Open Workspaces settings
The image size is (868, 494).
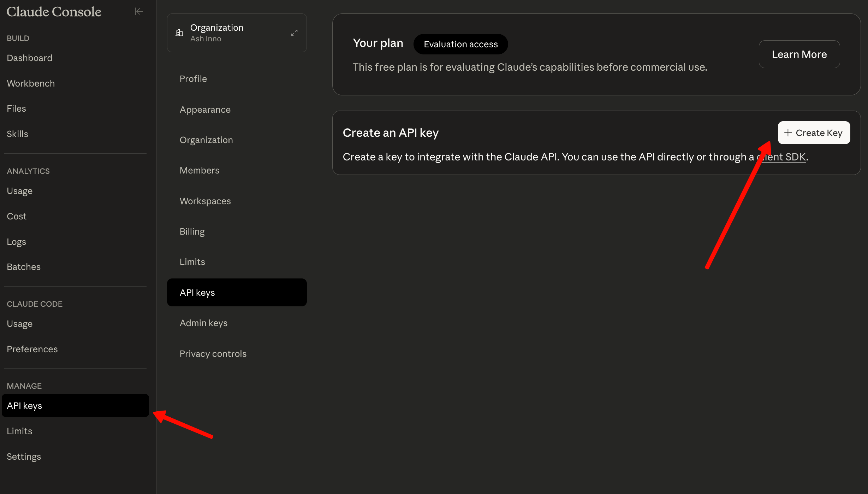point(205,201)
